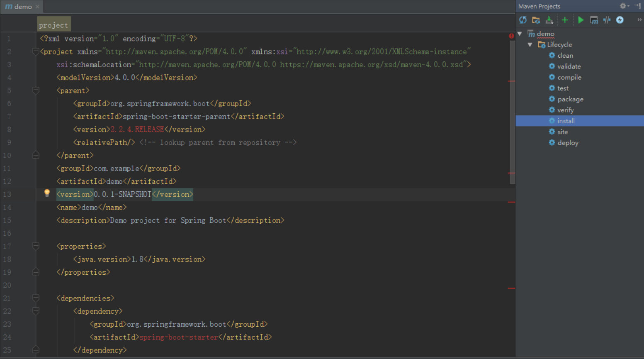The width and height of the screenshot is (644, 359).
Task: Reimport all Maven projects
Action: click(523, 20)
